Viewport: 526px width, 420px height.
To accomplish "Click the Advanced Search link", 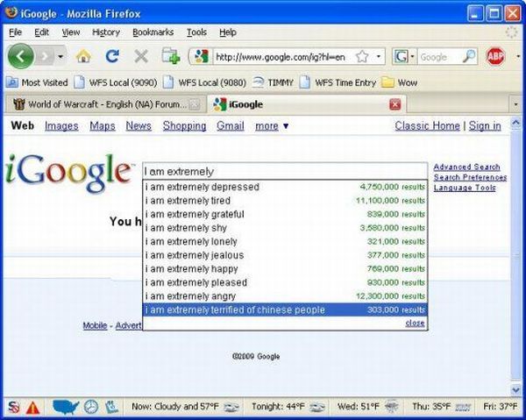I will pos(466,167).
